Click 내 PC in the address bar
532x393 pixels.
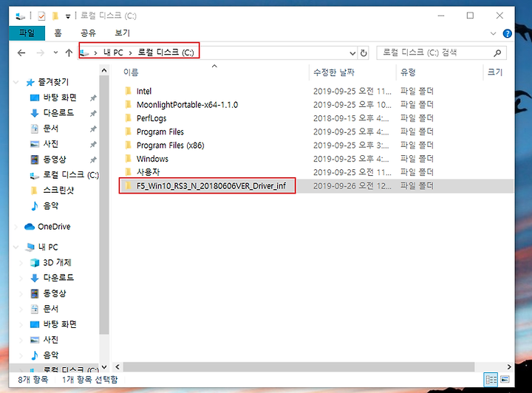[113, 52]
